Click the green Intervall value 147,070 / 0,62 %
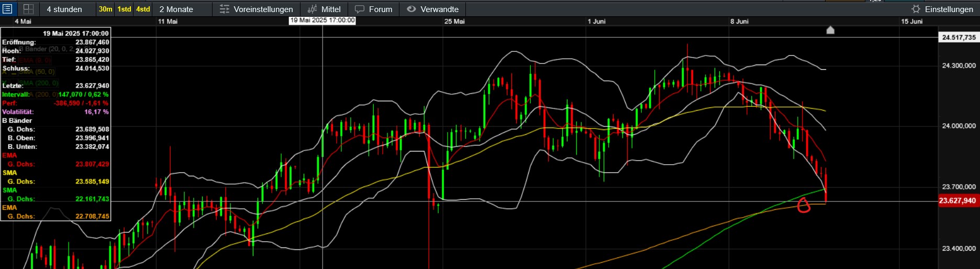Viewport: 980px width, 269px height. [83, 94]
